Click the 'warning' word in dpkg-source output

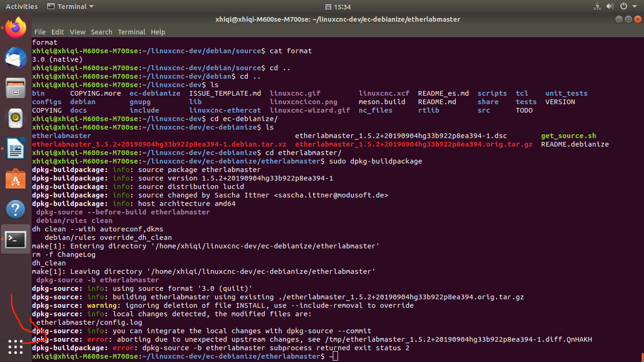tap(102, 305)
